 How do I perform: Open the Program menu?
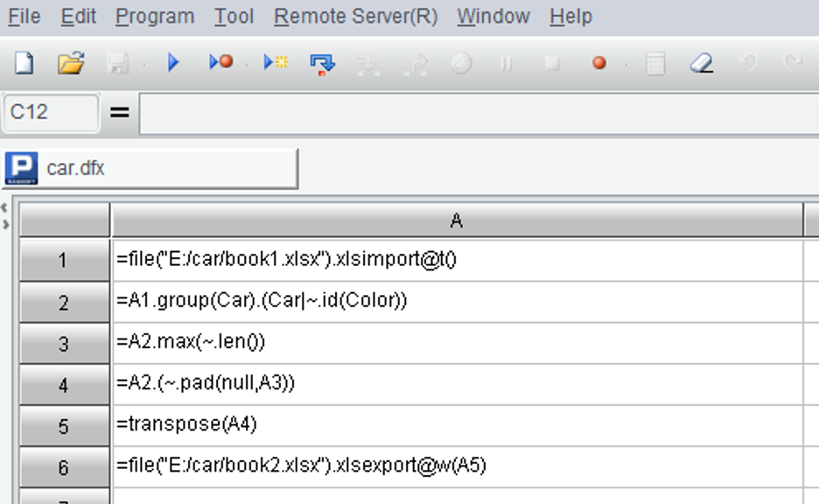click(155, 17)
